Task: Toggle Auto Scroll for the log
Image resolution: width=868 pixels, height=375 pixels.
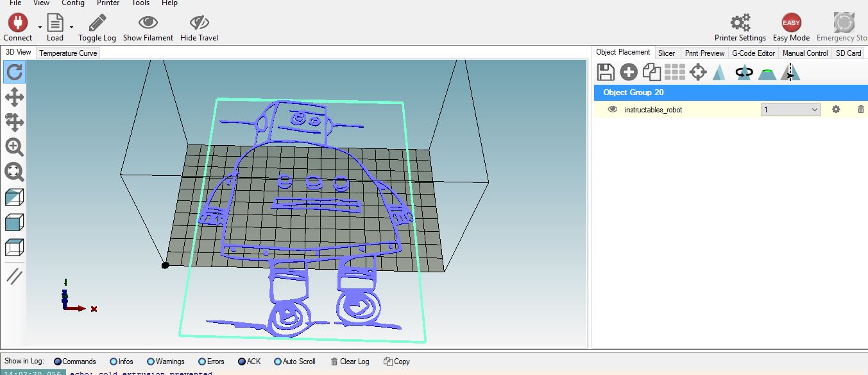Action: pyautogui.click(x=295, y=362)
